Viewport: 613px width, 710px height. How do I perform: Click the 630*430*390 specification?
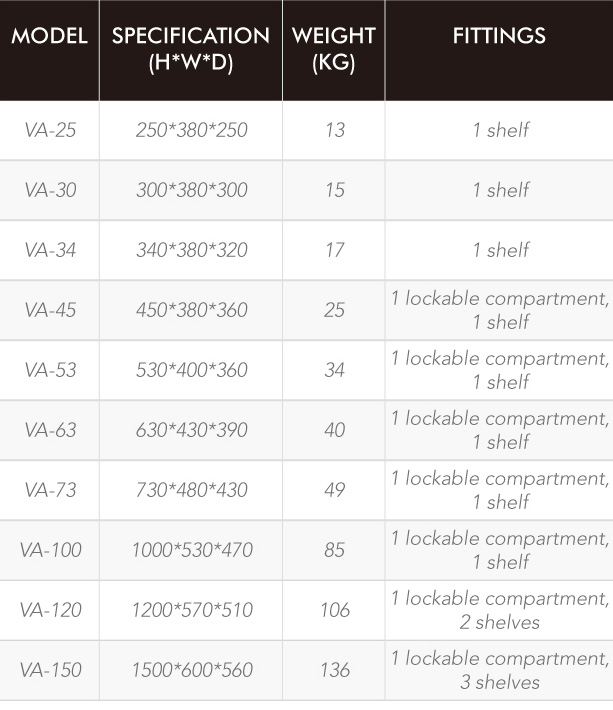point(192,430)
